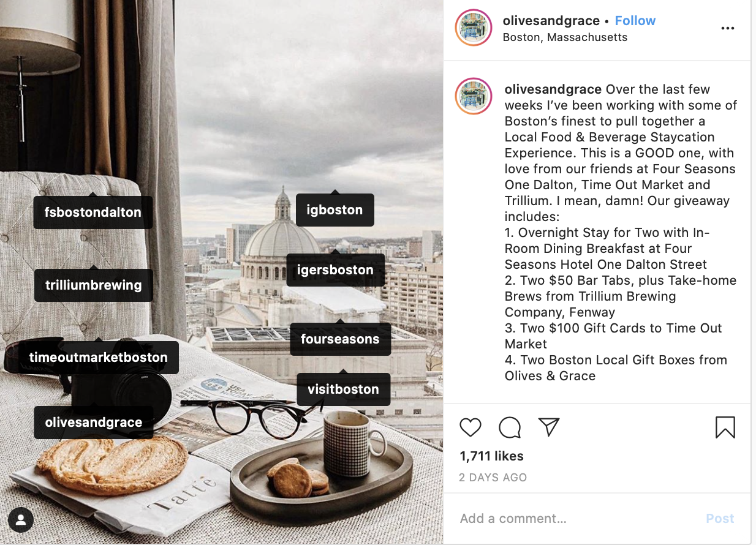Open olivesandgrace profile picture in header
Screen dimensions: 756x545
474,28
